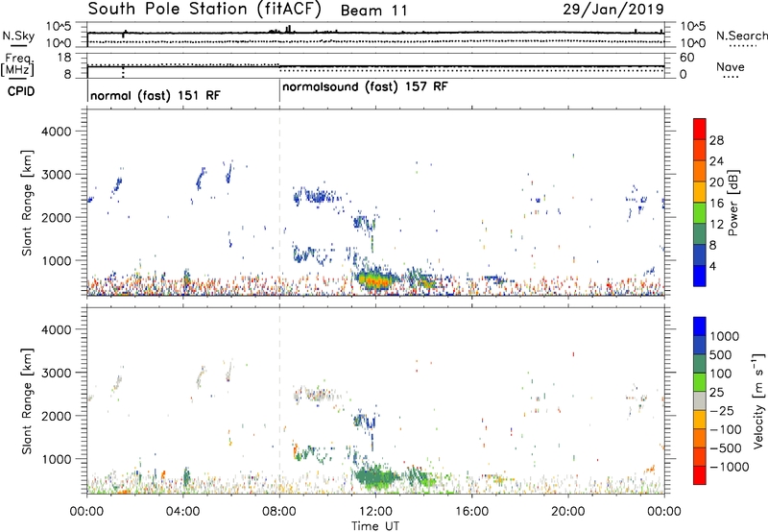The height and width of the screenshot is (532, 768).
Task: Click the "16:00" time axis label
Action: point(471,512)
